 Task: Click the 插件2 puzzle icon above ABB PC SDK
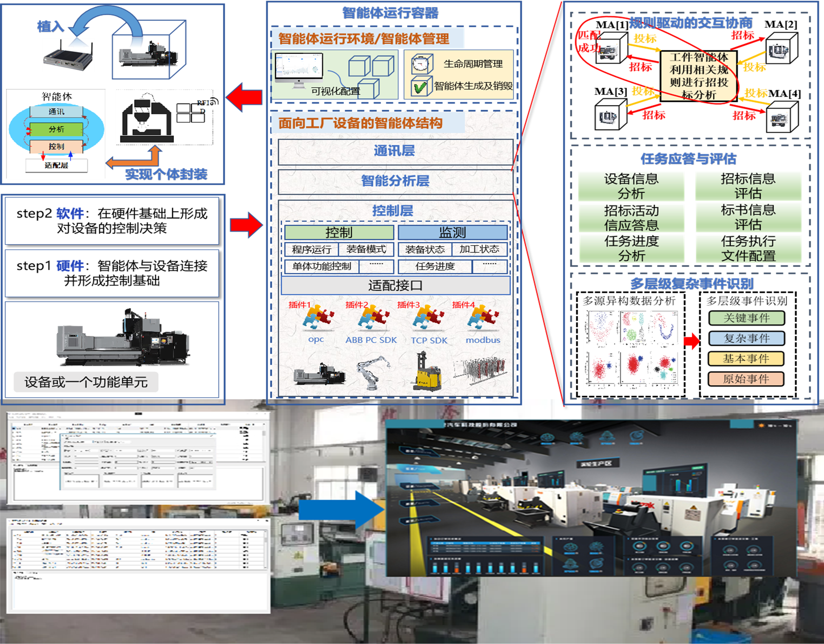click(374, 317)
